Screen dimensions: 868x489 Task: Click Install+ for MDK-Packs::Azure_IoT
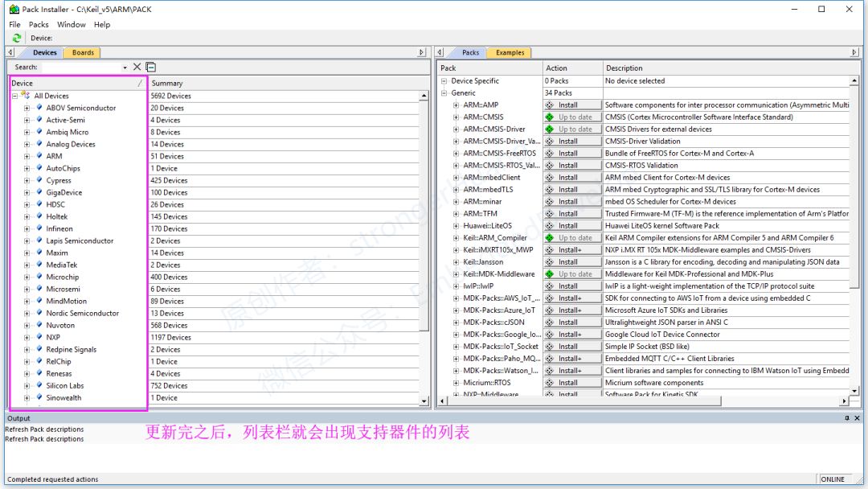[x=572, y=310]
